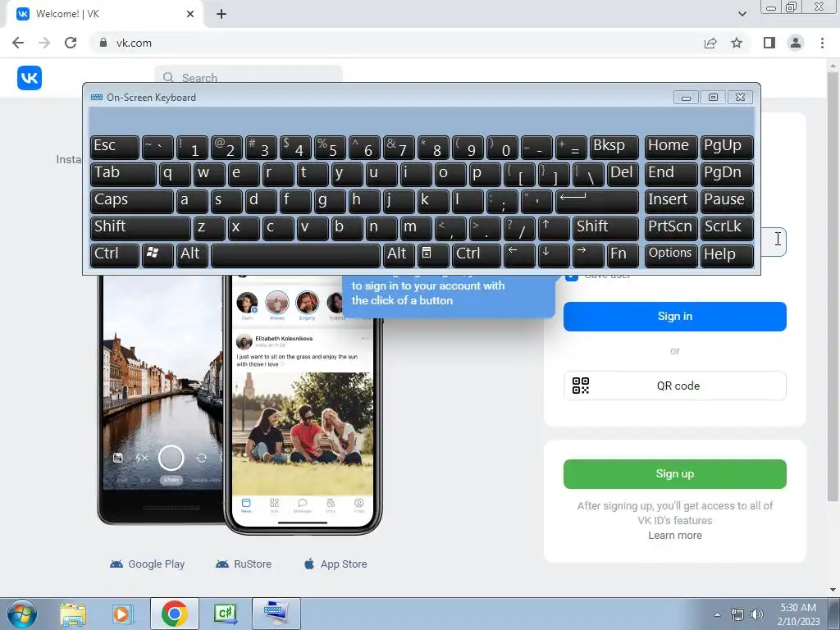This screenshot has height=630, width=840.
Task: Click the Windows logo key on keyboard
Action: tap(157, 255)
